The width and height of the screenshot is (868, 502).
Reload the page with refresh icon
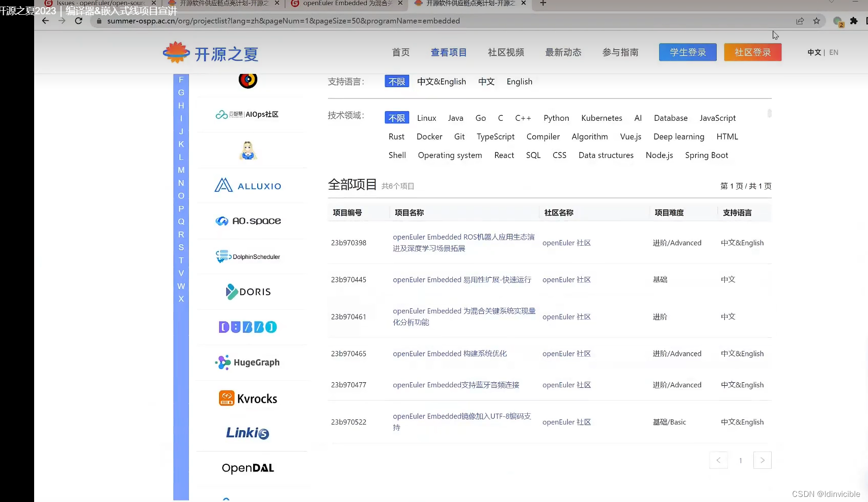78,21
